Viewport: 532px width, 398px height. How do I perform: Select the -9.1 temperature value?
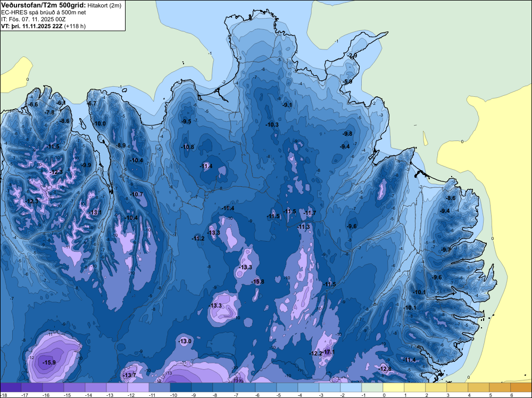coord(287,105)
